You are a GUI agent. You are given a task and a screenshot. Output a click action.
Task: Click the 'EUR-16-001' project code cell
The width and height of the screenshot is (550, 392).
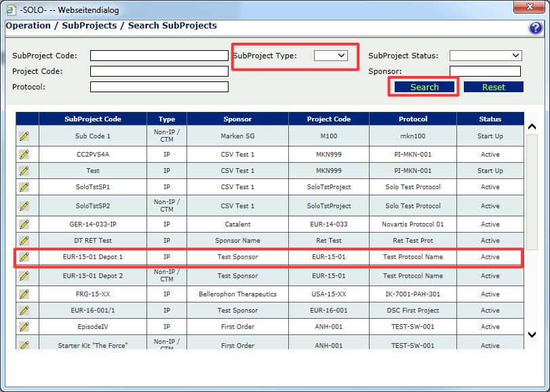pos(329,311)
